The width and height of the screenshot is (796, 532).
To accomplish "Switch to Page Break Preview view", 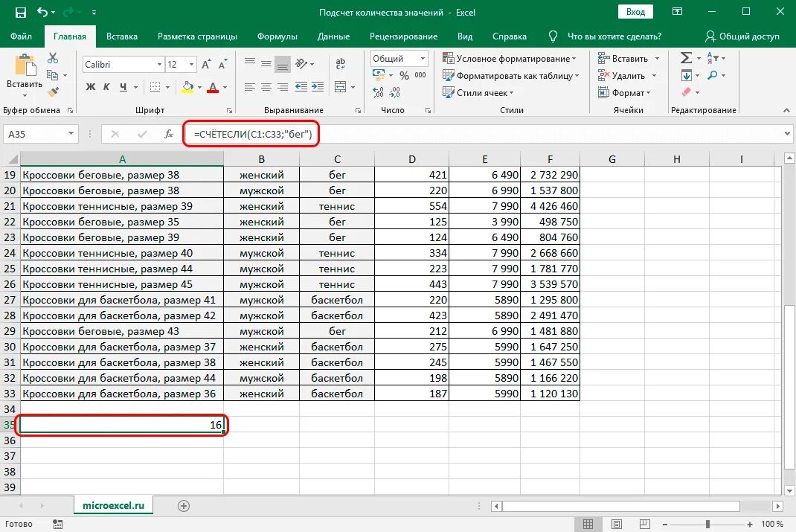I will click(x=644, y=524).
